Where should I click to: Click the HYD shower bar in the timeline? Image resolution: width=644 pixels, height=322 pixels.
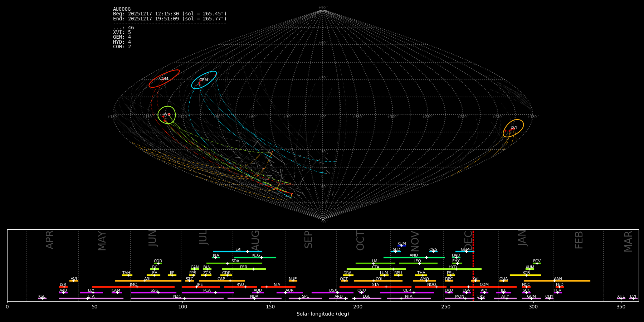tap(453, 269)
